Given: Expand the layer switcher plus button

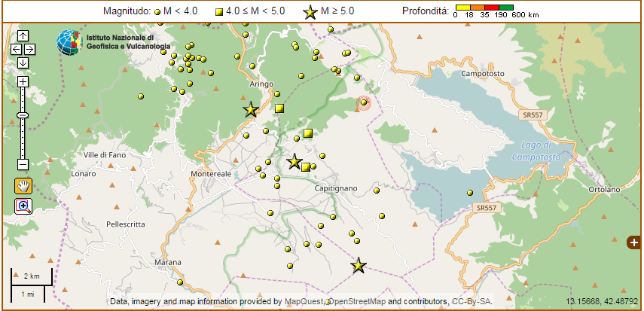Looking at the screenshot, I should (634, 242).
